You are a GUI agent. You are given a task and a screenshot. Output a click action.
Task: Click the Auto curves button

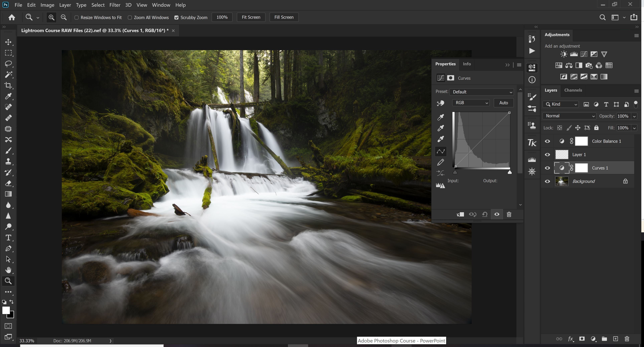pyautogui.click(x=503, y=103)
